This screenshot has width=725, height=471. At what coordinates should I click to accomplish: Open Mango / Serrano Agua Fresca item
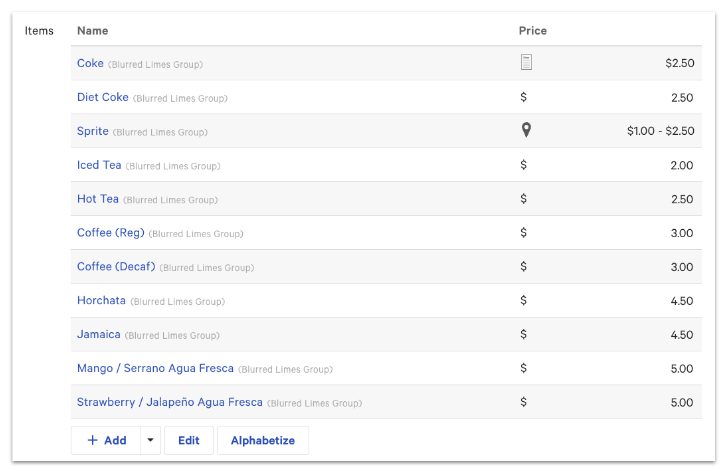click(x=155, y=368)
